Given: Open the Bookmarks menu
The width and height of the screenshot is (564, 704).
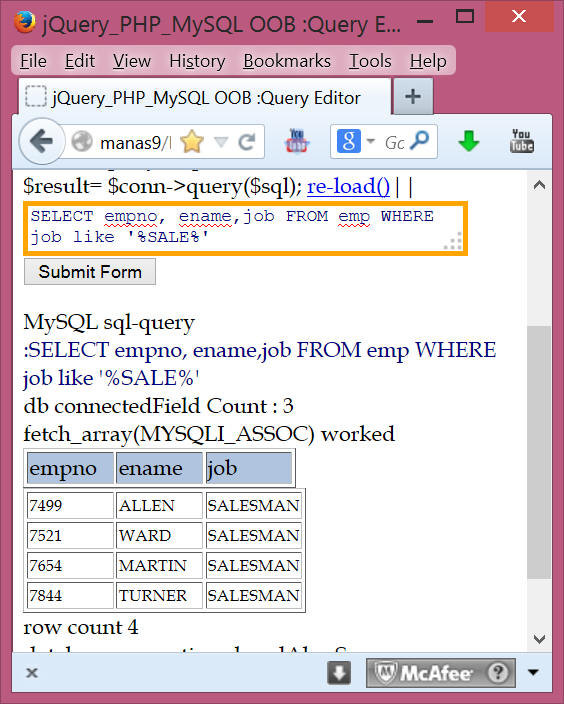Looking at the screenshot, I should click(x=287, y=61).
